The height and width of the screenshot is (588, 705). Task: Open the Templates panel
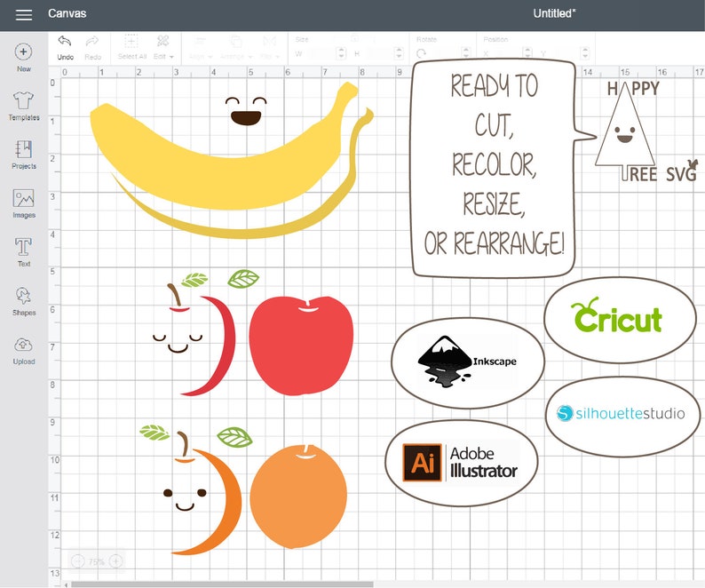point(24,107)
